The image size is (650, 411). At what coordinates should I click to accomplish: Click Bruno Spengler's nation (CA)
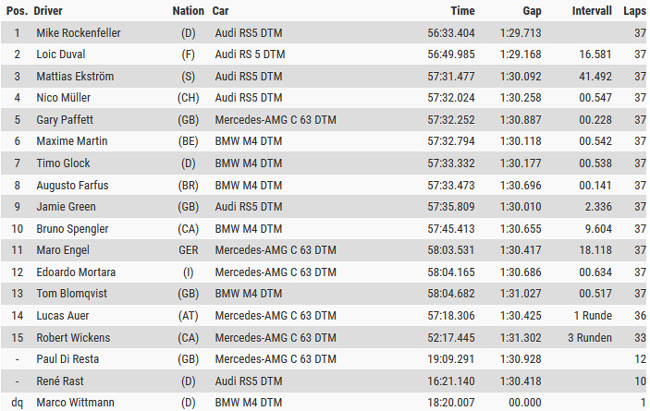[x=187, y=229]
